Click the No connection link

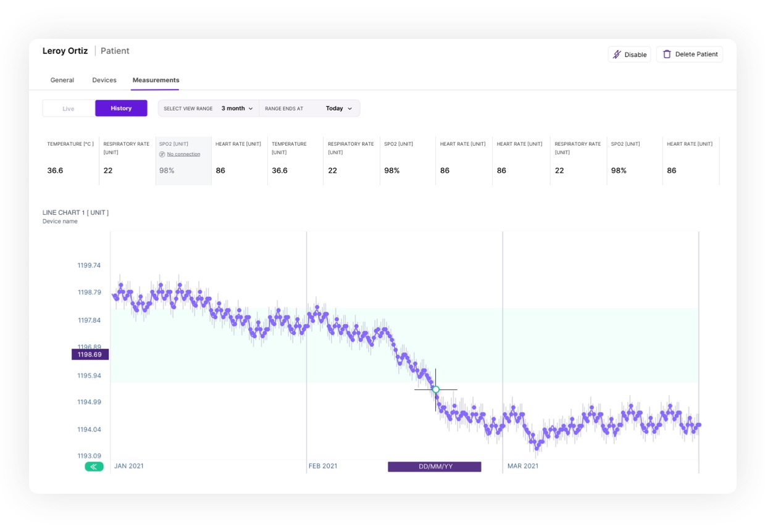tap(183, 154)
